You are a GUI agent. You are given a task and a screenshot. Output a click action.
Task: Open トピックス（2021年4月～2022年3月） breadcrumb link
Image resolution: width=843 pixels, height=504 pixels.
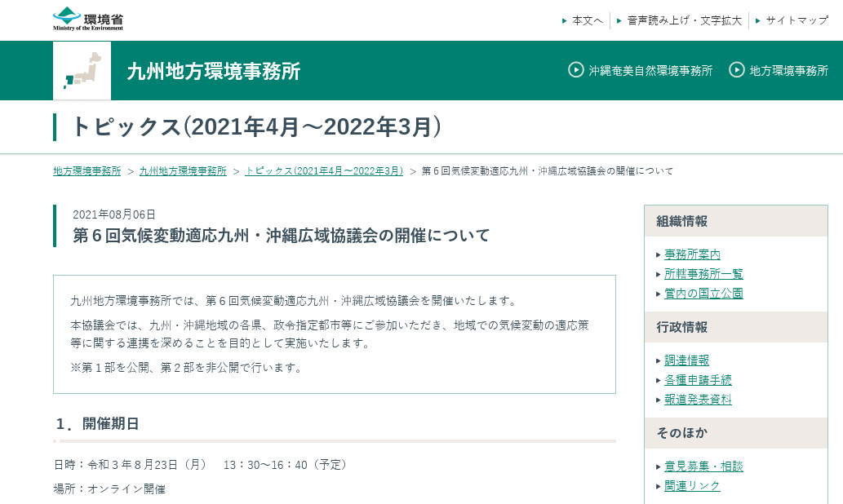(322, 171)
